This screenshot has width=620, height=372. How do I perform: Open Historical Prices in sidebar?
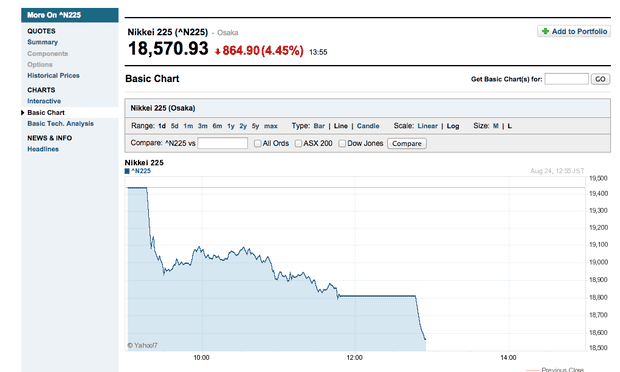point(53,76)
